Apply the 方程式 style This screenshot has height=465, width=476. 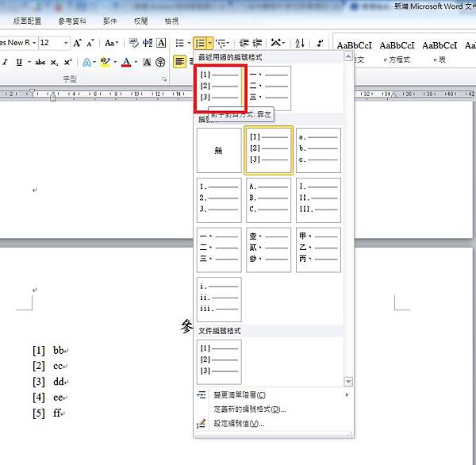(397, 52)
